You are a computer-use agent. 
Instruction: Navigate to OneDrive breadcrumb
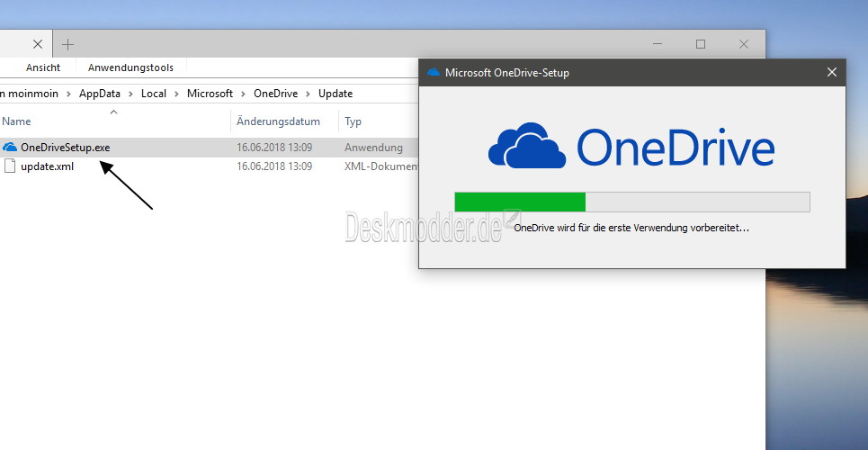pos(275,94)
